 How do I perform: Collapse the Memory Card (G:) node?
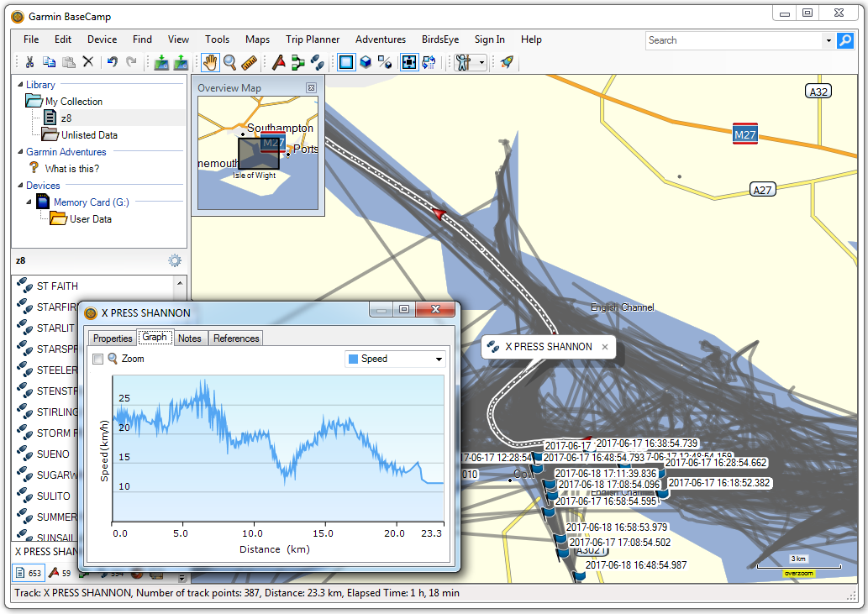point(29,202)
